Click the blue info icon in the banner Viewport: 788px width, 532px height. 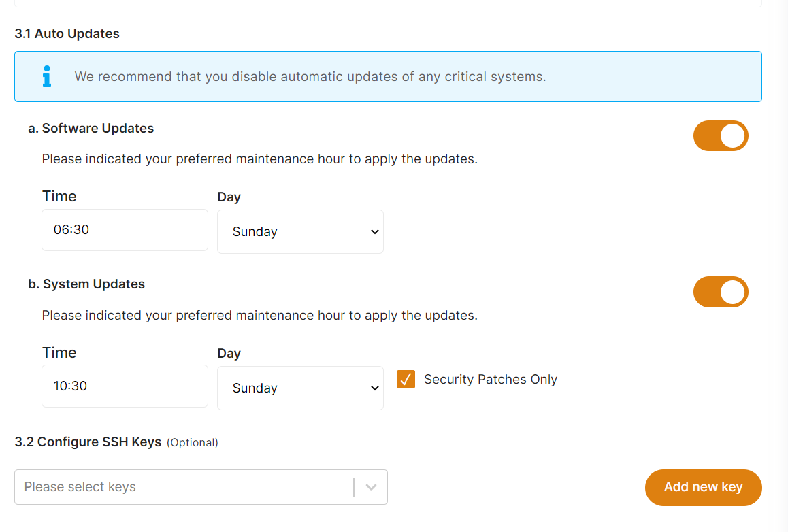46,76
